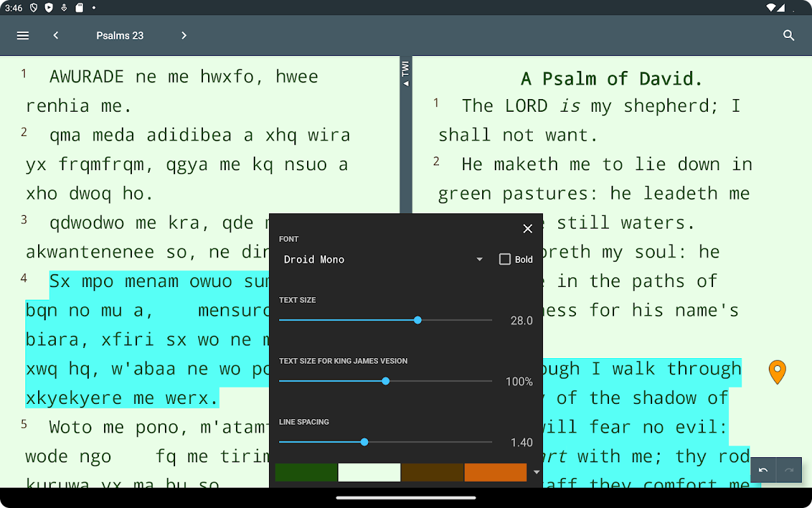The width and height of the screenshot is (812, 508).
Task: Expand more color themes arrow
Action: pos(537,472)
